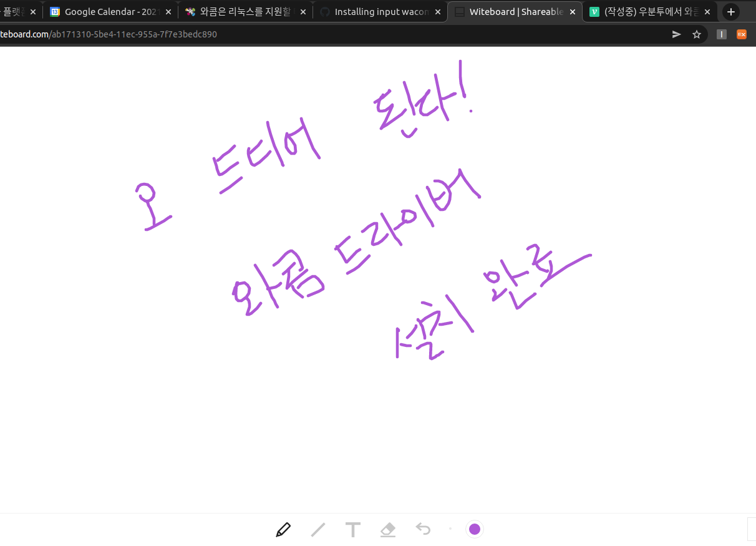Switch to Google Calendar tab

click(109, 12)
